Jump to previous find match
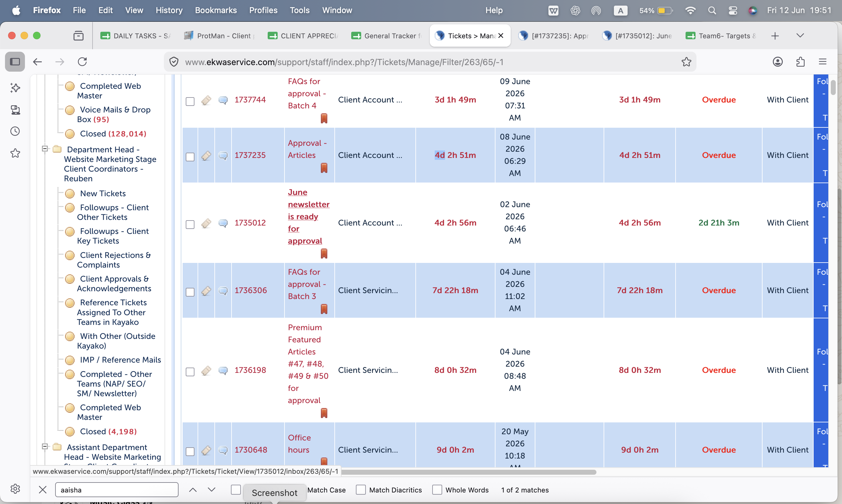Viewport: 842px width, 504px height. pos(193,490)
